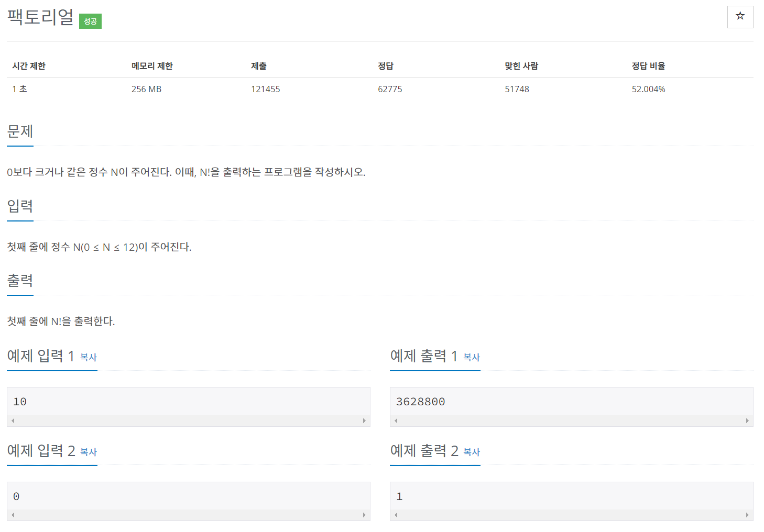Click the 정답 column header

coord(386,66)
